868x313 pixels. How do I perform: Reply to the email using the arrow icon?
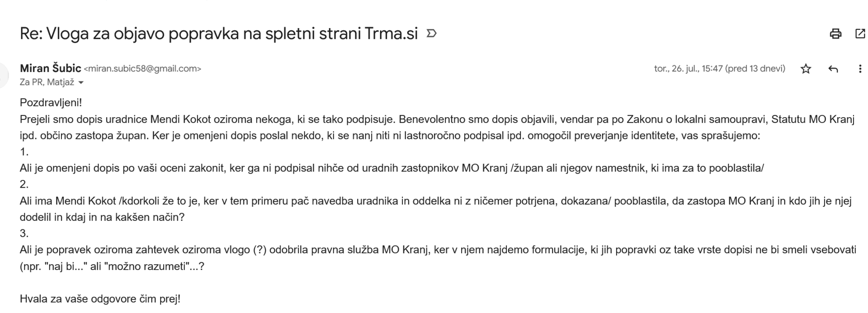click(x=833, y=69)
